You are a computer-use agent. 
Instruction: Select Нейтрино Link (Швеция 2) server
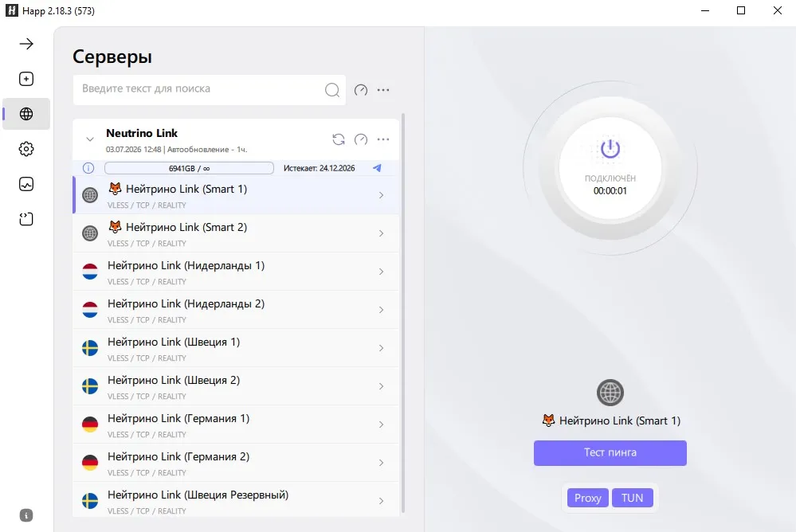236,386
